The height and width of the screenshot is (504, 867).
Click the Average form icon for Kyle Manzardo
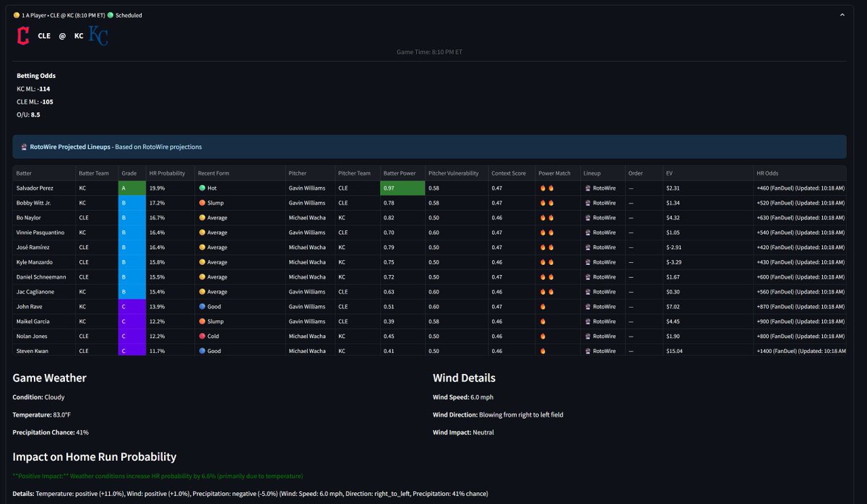coord(203,262)
